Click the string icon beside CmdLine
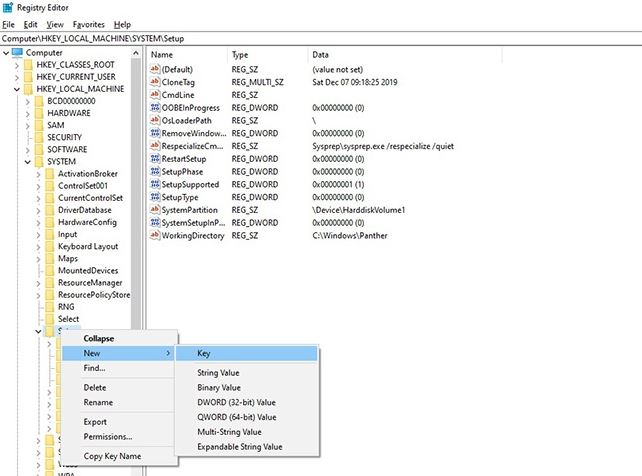Viewport: 642px width, 476px height. 155,95
